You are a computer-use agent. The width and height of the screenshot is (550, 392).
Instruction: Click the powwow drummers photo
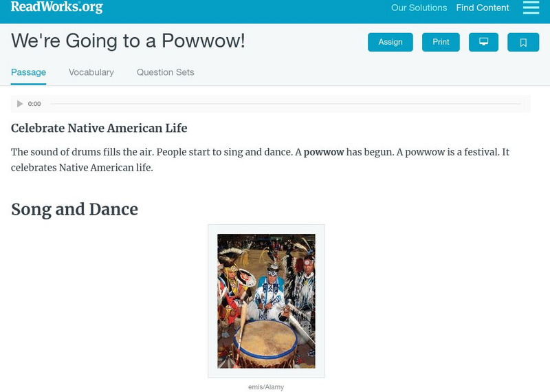266,301
